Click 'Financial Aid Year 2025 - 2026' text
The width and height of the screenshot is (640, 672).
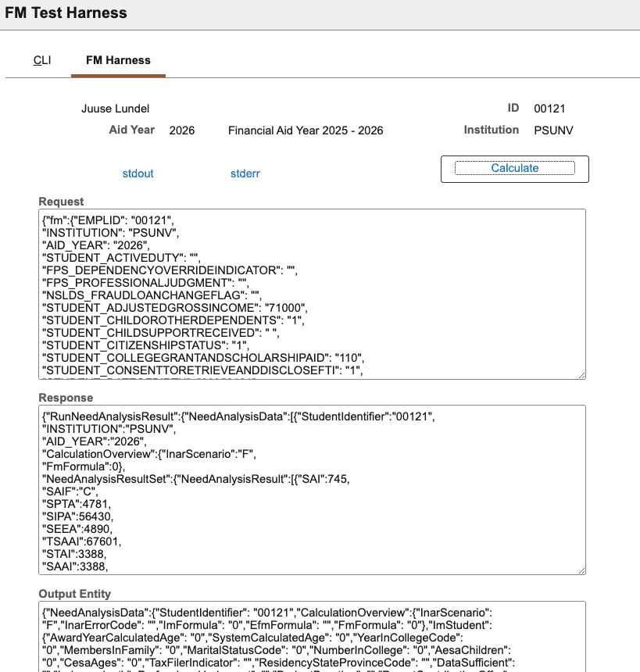306,130
